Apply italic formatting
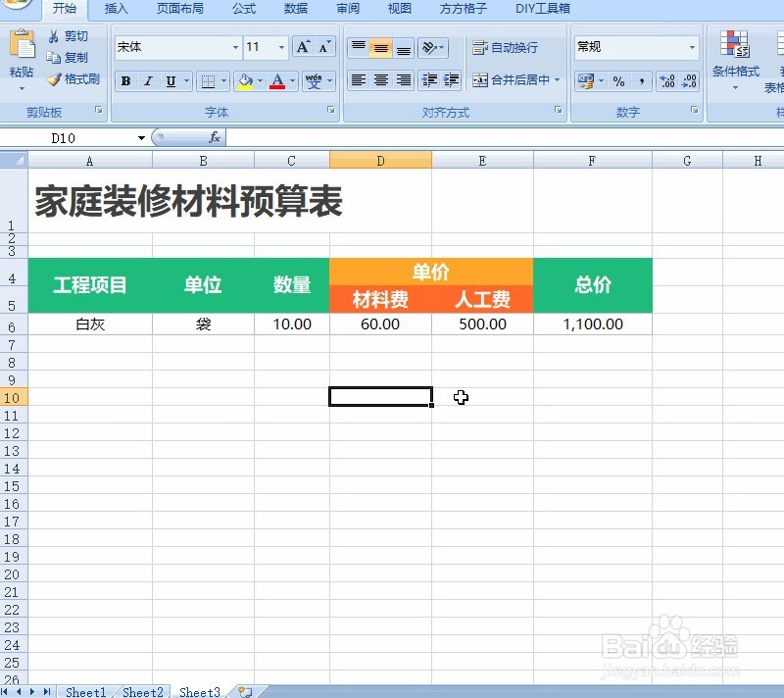784x698 pixels. 147,80
